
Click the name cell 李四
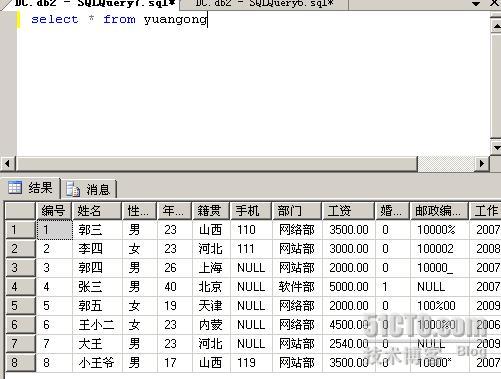point(97,249)
